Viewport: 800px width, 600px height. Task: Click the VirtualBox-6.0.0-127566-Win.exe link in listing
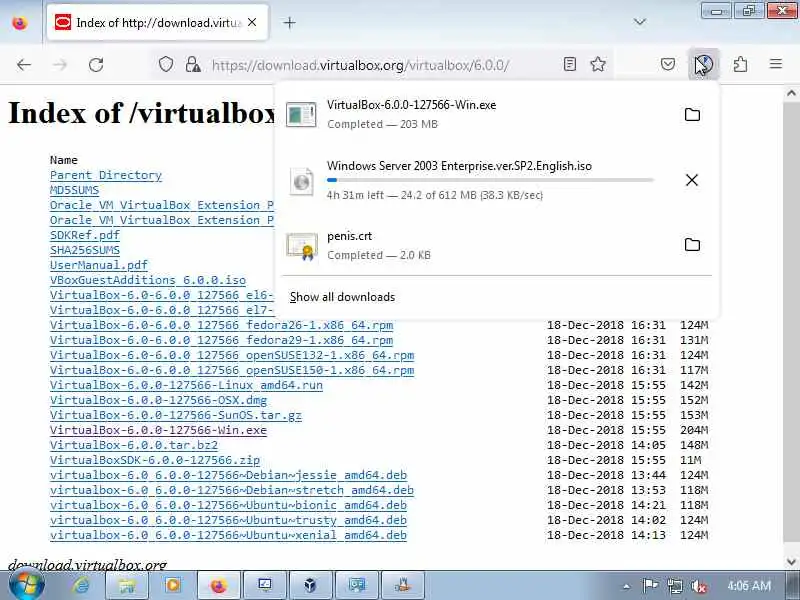point(158,430)
